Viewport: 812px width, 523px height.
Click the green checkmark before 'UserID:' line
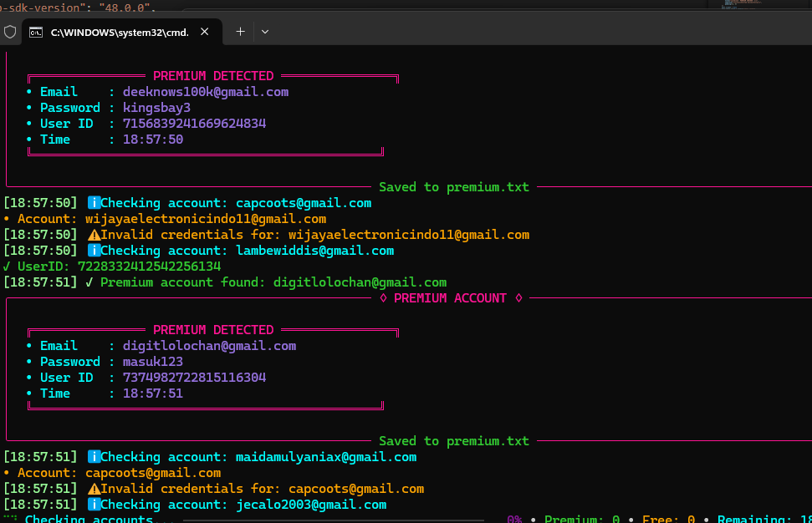click(7, 267)
